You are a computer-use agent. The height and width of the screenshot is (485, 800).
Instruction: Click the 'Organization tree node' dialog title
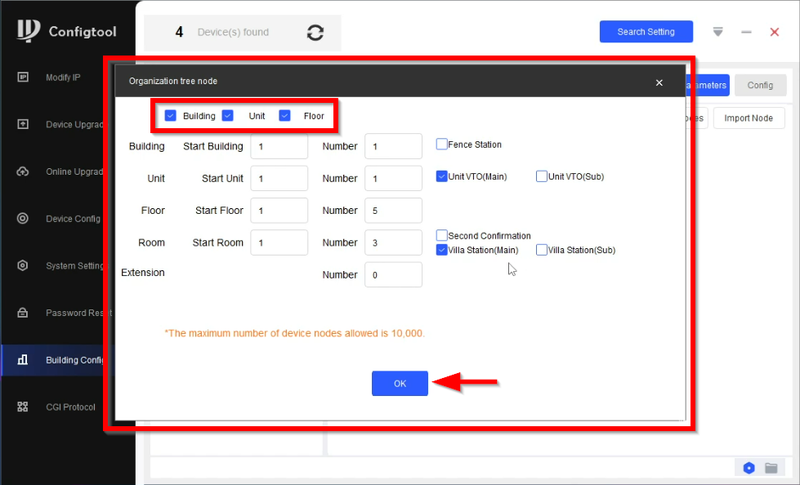tap(173, 81)
